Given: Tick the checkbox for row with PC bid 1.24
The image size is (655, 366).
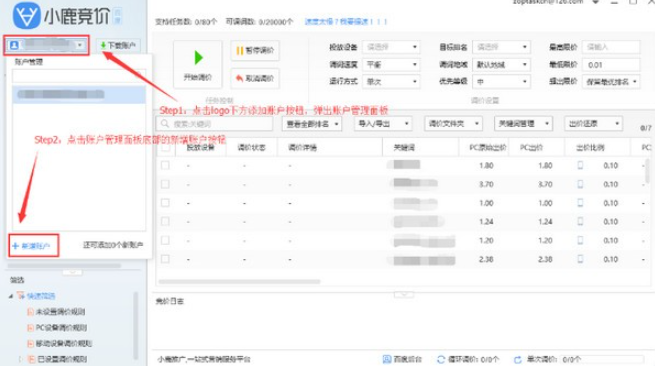Looking at the screenshot, I should (165, 221).
